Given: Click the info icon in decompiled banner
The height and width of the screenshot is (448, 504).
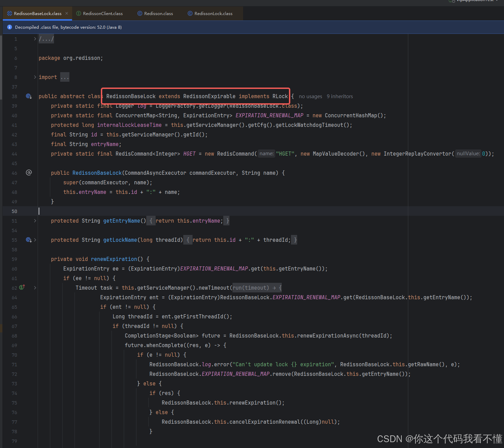Looking at the screenshot, I should (10, 27).
